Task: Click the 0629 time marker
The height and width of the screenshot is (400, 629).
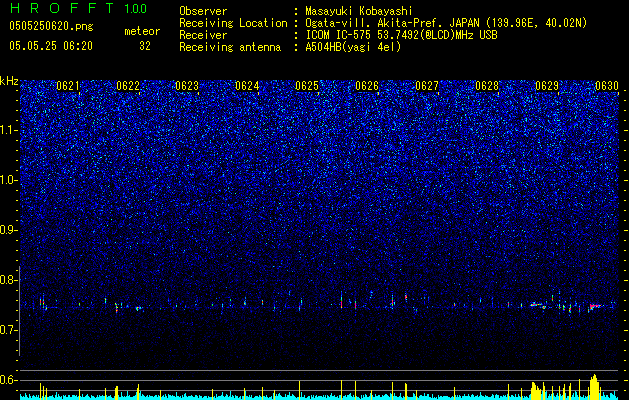Action: [547, 86]
